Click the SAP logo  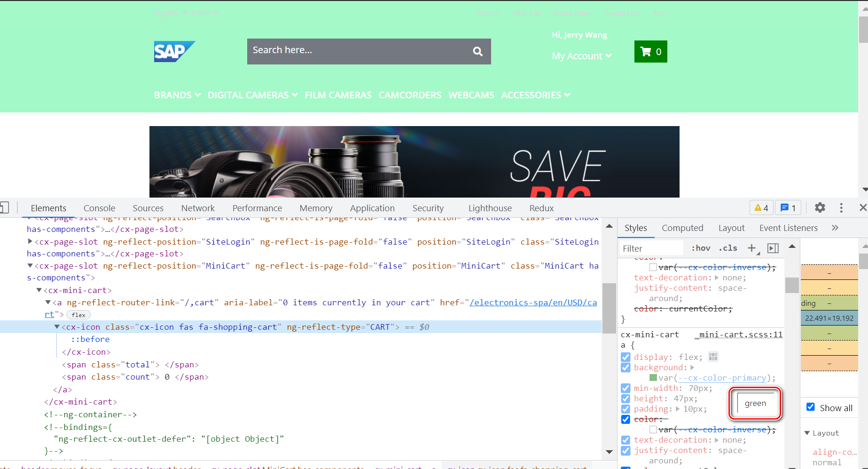(174, 51)
